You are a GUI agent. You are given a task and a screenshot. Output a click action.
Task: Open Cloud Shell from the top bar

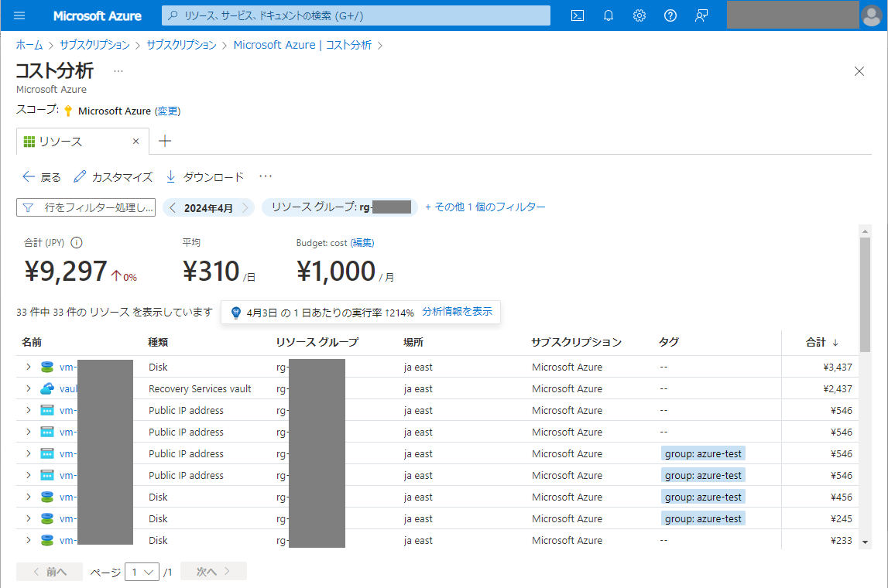pyautogui.click(x=577, y=15)
